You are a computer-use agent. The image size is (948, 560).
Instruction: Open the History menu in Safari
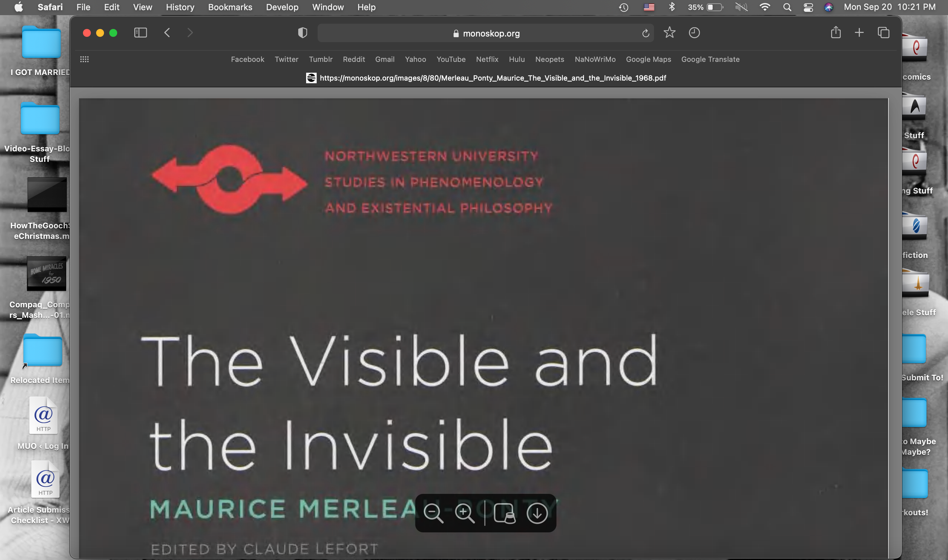pos(179,7)
